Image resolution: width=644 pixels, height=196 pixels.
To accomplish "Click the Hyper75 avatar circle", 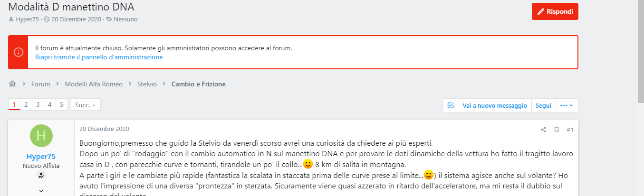I will pos(41,136).
